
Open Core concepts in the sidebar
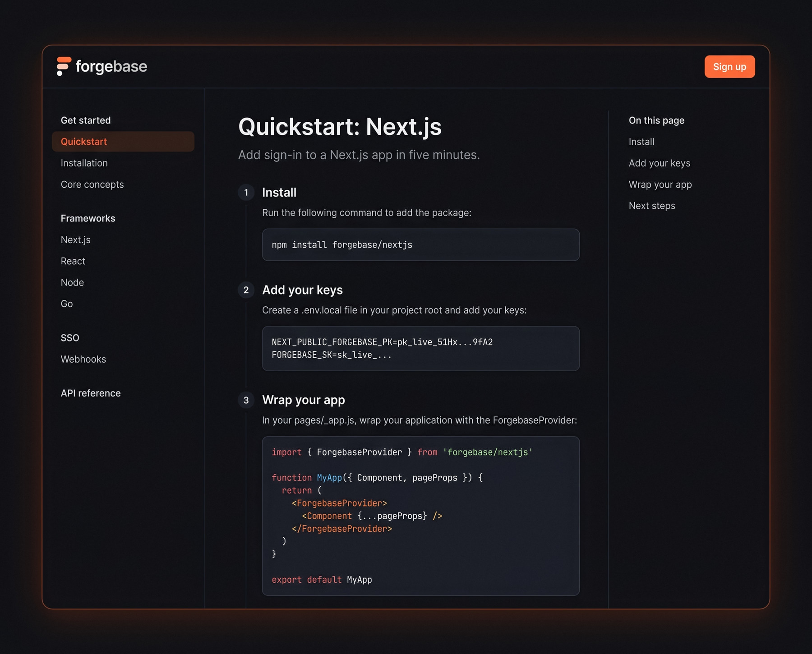[92, 184]
